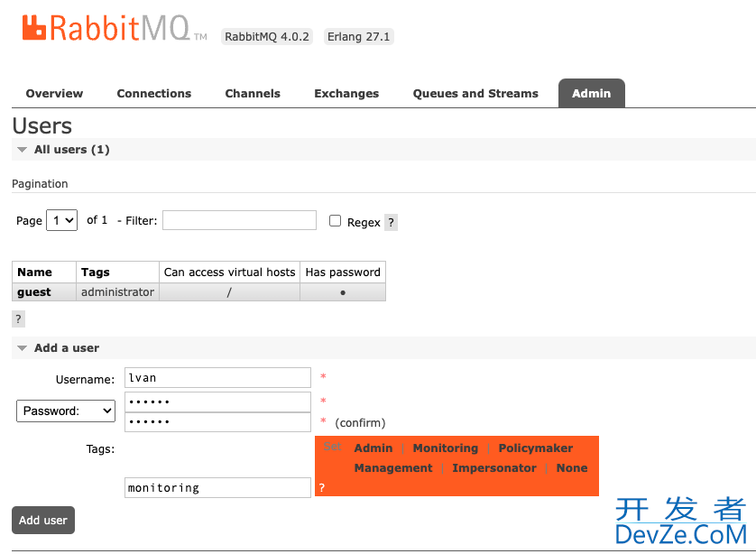Select the Admin tab
Image resolution: width=756 pixels, height=554 pixels.
click(x=592, y=94)
